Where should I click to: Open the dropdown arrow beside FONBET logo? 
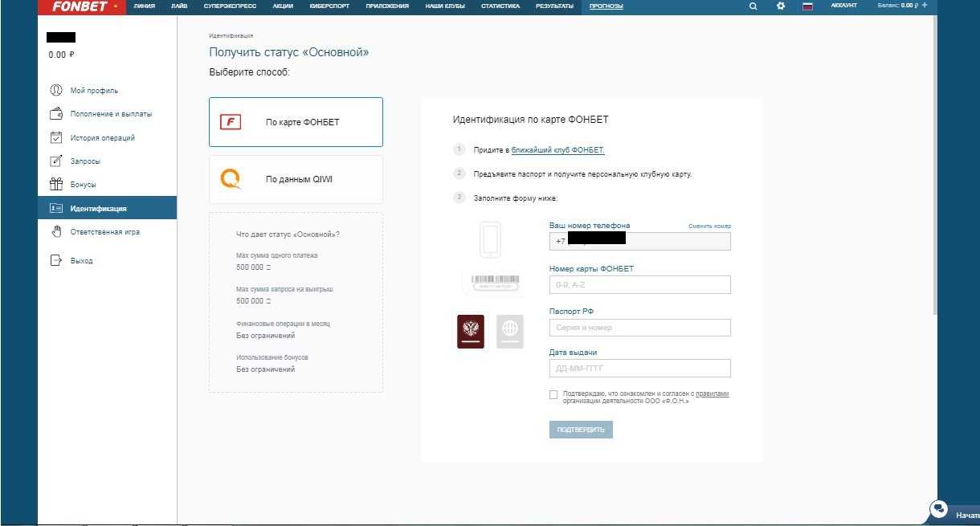[116, 6]
